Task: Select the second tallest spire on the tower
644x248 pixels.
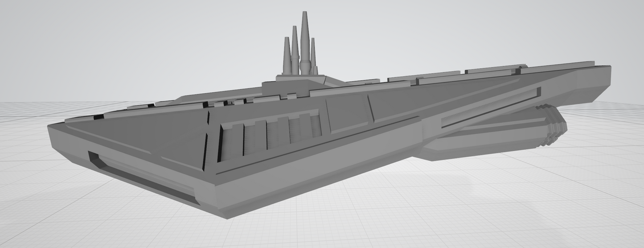Action: pyautogui.click(x=295, y=47)
